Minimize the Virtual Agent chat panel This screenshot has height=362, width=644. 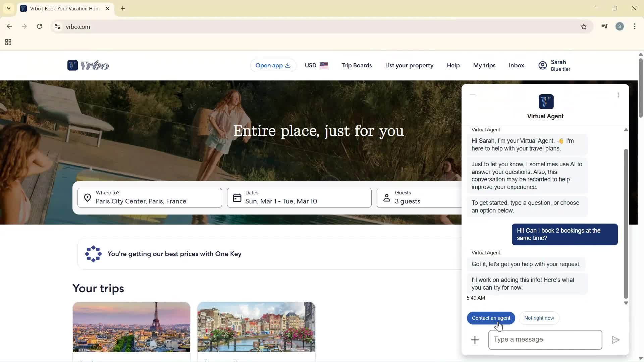tap(473, 95)
